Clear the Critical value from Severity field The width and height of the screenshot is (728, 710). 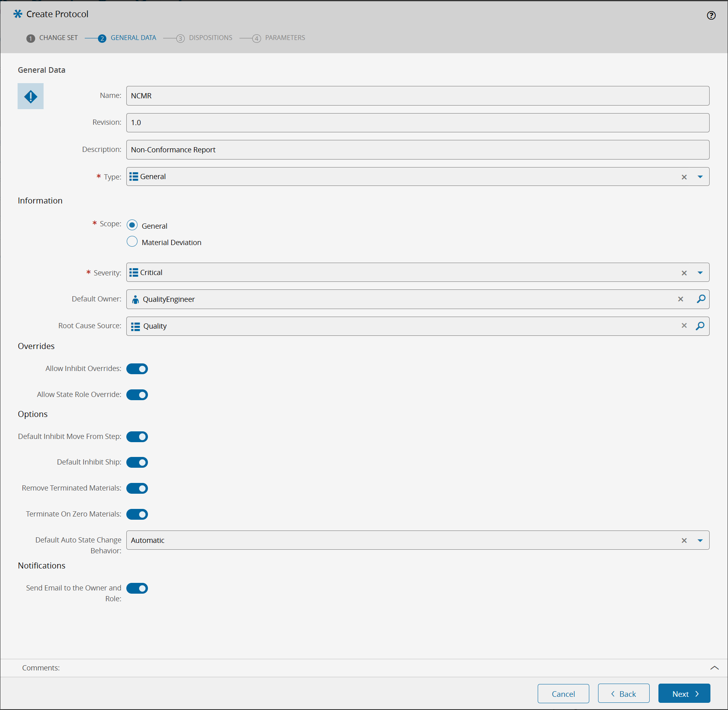[684, 272]
